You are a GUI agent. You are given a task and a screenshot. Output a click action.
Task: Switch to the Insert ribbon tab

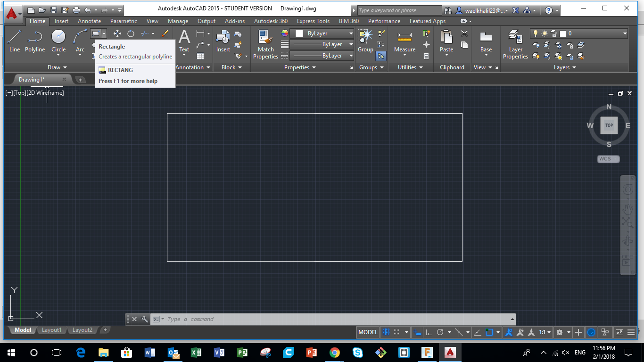click(x=61, y=21)
